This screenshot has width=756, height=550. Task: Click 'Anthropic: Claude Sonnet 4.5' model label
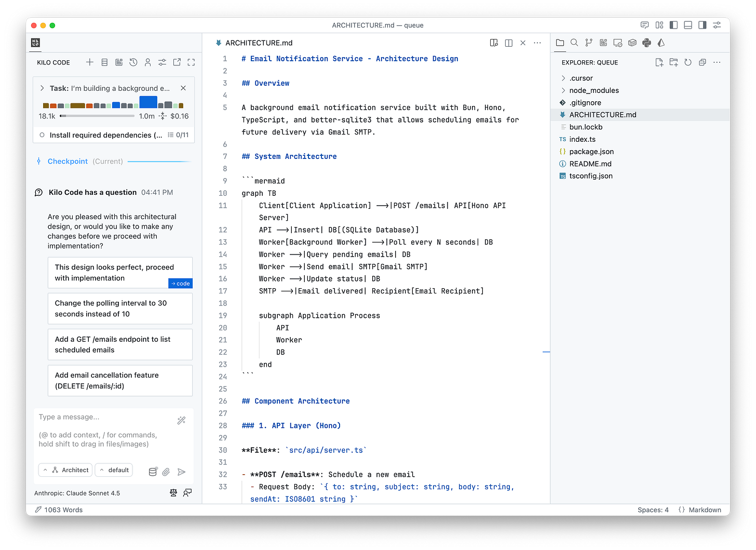(x=77, y=493)
